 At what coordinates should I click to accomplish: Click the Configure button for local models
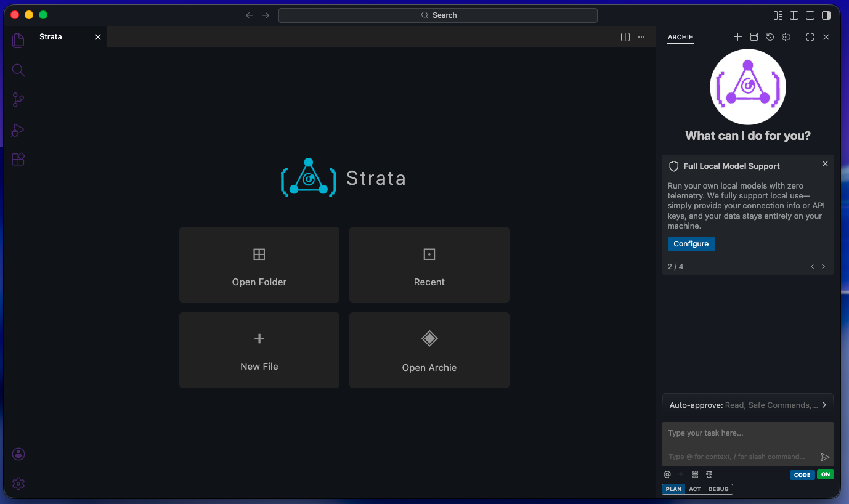click(691, 243)
